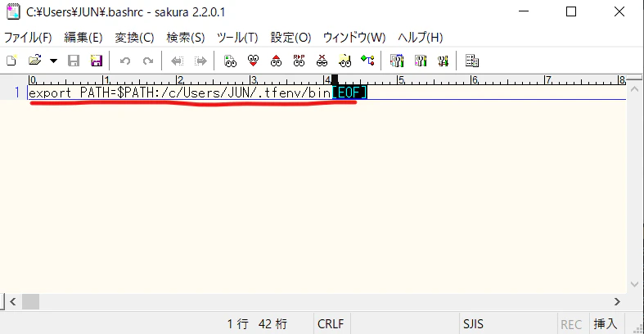Screen dimensions: 644x334
Task: Click the New file toolbar icon
Action: coord(11,61)
